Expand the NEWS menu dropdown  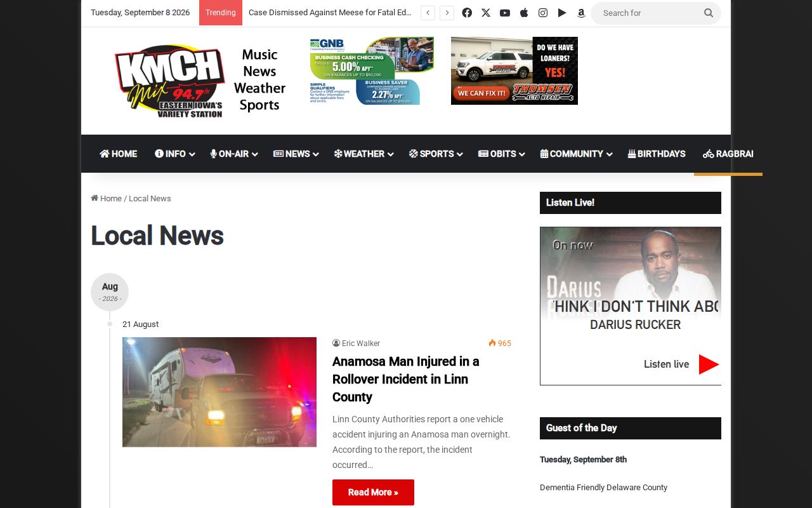(x=296, y=154)
